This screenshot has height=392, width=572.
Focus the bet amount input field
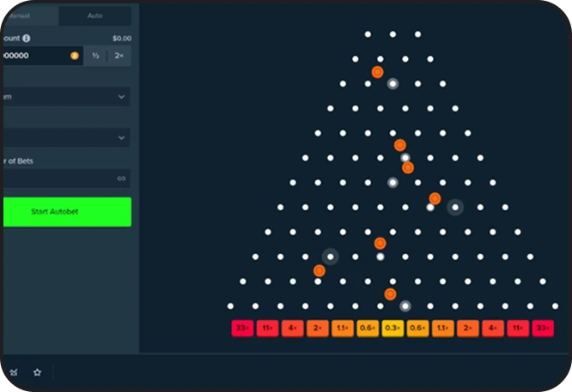tap(34, 56)
